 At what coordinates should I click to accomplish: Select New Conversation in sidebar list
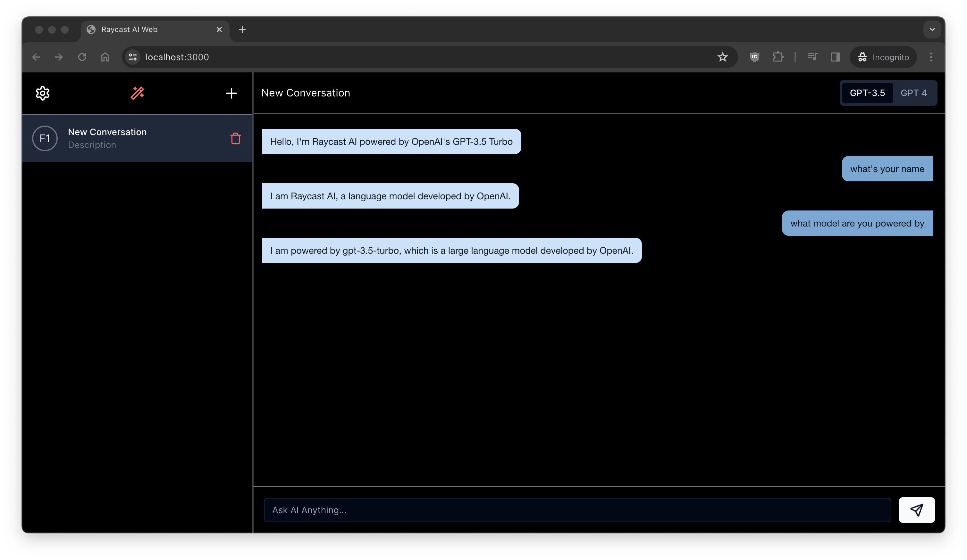pos(137,138)
